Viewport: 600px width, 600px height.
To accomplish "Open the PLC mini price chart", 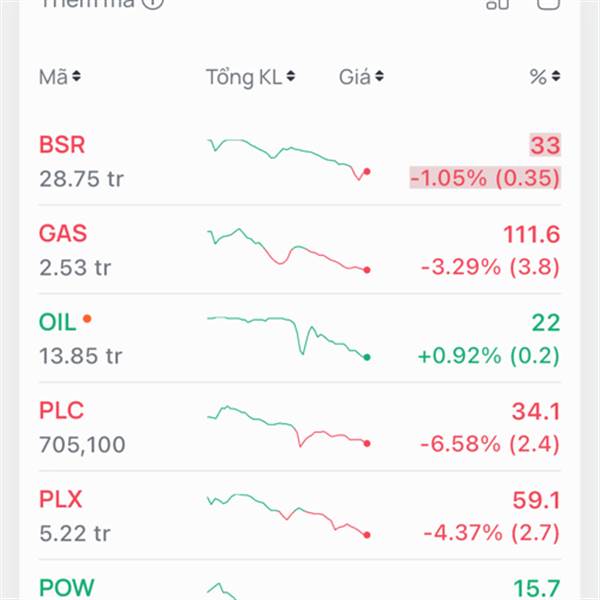I will [288, 426].
